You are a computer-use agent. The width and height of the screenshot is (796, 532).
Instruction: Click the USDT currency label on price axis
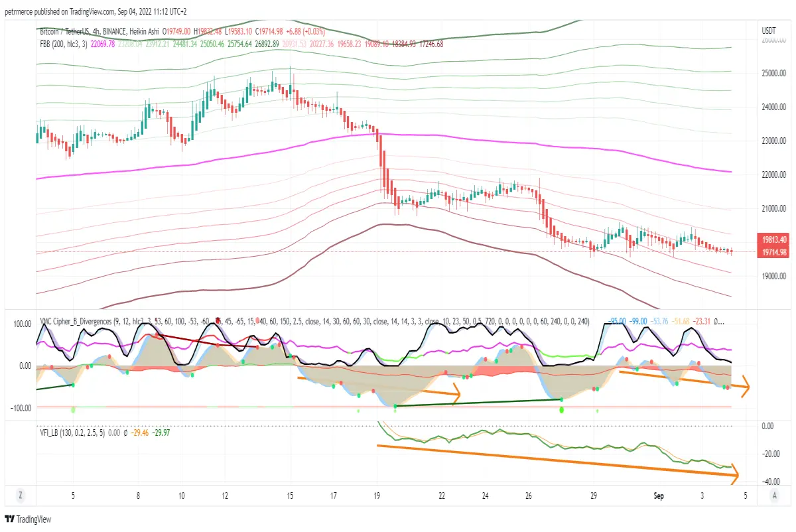click(x=769, y=31)
